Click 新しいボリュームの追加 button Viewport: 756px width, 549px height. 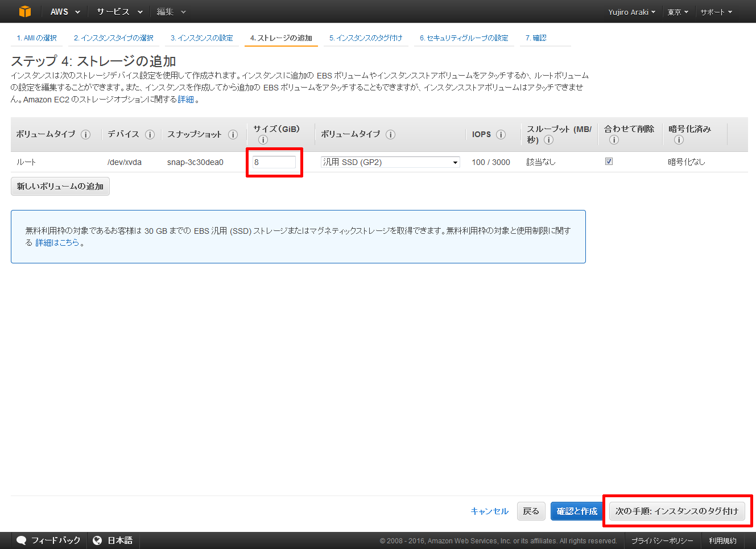(x=60, y=187)
